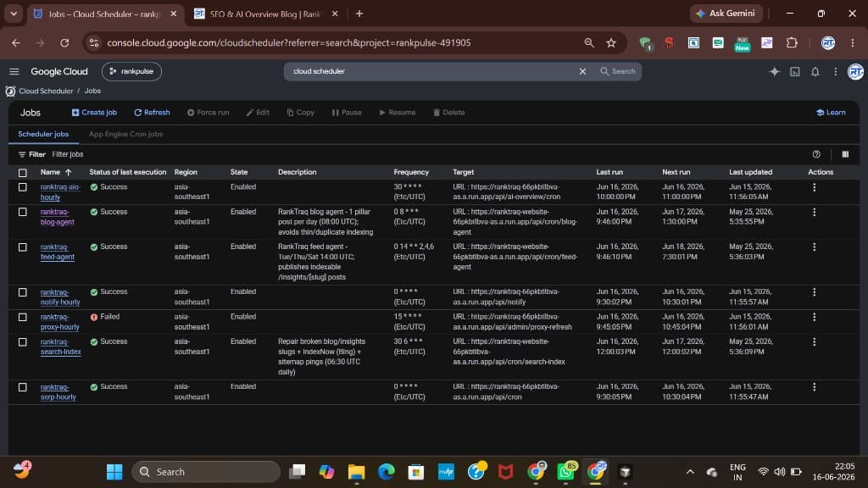This screenshot has width=868, height=488.
Task: Click the Gemini AI sparkle icon in console header
Action: [x=774, y=71]
